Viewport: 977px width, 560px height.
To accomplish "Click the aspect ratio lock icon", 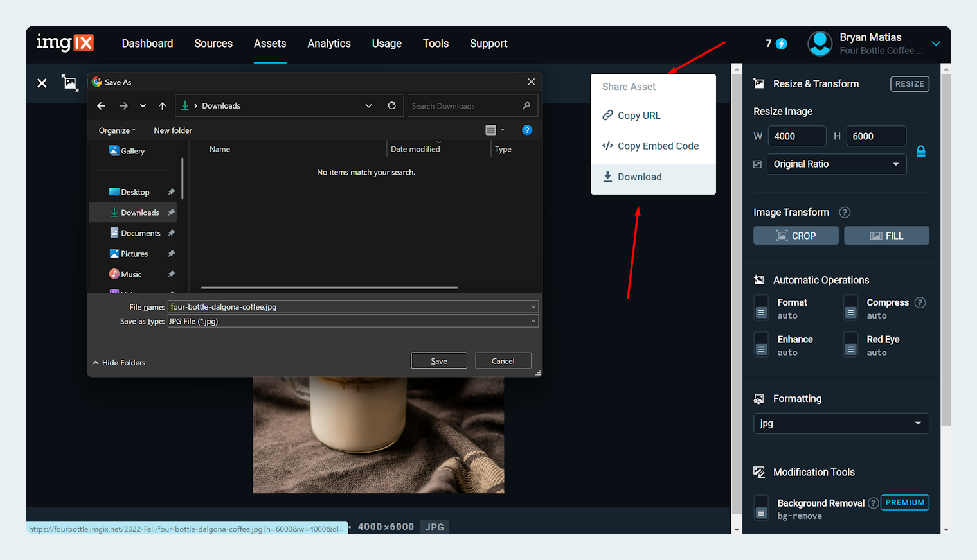I will click(920, 152).
